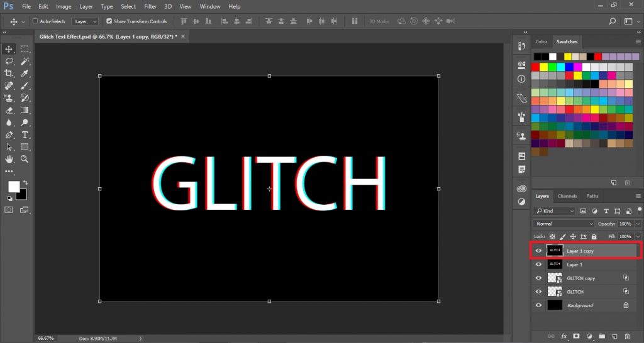Select the Move tool

coord(9,49)
